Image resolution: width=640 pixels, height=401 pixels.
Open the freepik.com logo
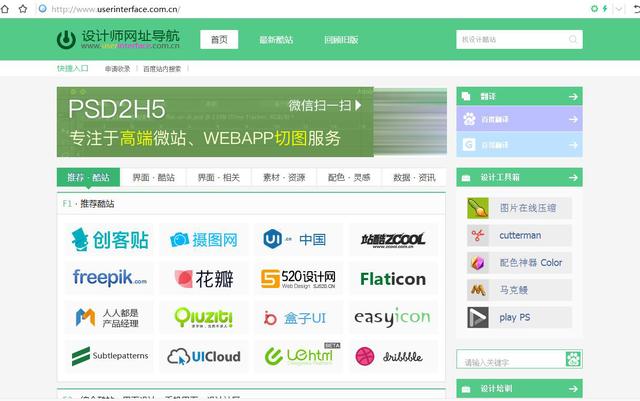tap(109, 278)
